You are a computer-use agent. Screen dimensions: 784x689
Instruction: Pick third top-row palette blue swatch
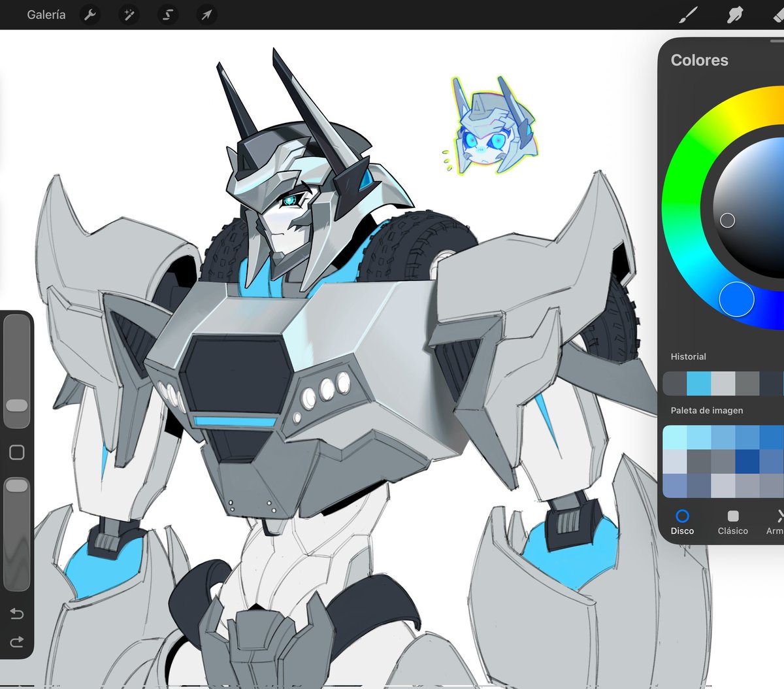[723, 437]
